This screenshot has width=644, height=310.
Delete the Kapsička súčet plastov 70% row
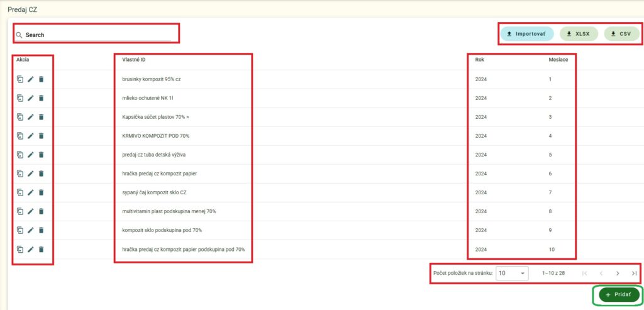pyautogui.click(x=42, y=117)
